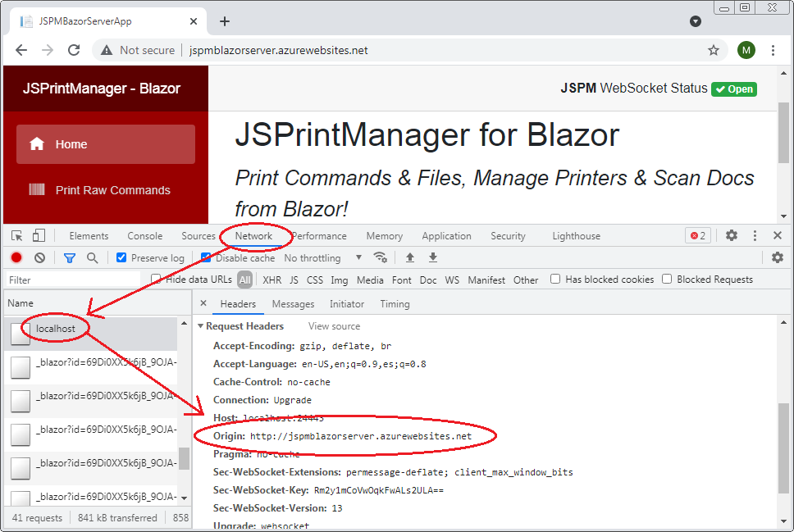Switch to the Console tab
The width and height of the screenshot is (794, 532).
tap(144, 236)
